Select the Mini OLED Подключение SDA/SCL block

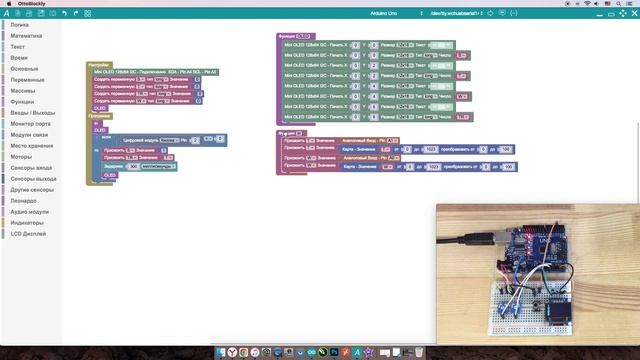point(155,72)
